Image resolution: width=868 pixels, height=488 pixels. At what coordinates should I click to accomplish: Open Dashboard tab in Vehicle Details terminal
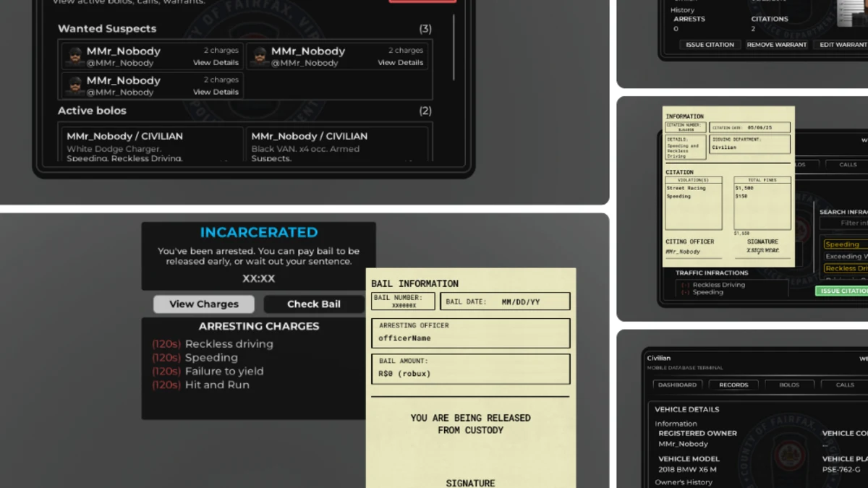678,385
